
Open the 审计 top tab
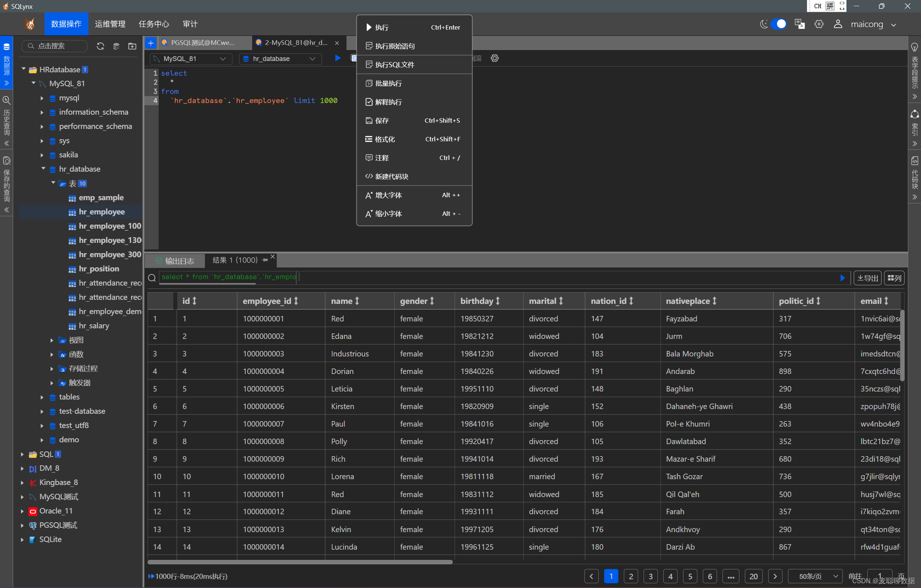tap(190, 24)
